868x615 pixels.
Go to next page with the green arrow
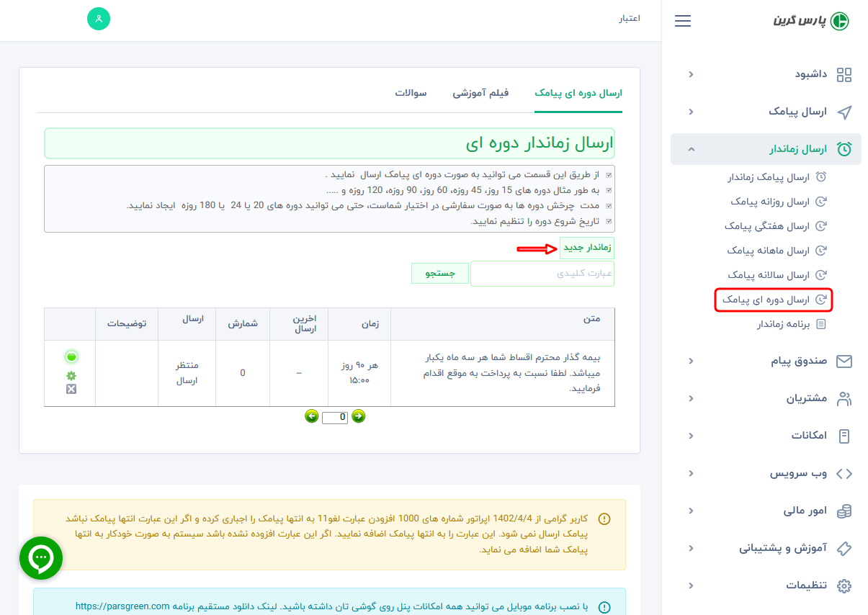(x=358, y=416)
